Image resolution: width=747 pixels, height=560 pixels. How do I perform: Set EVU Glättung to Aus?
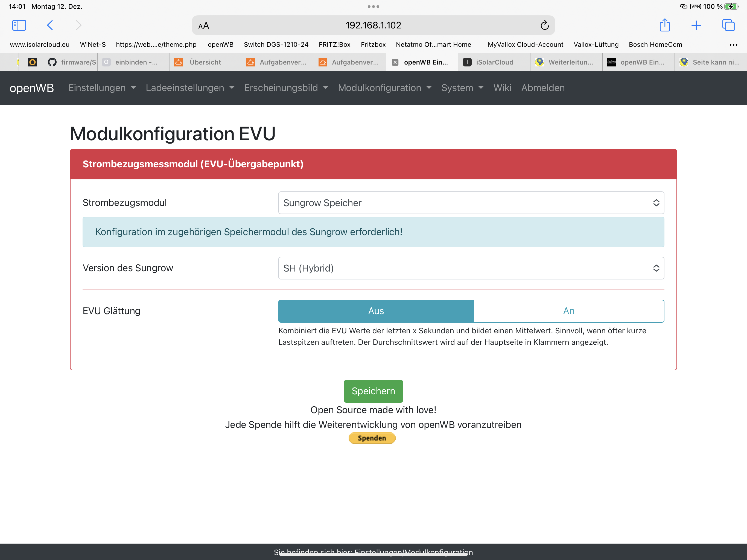[x=375, y=311]
